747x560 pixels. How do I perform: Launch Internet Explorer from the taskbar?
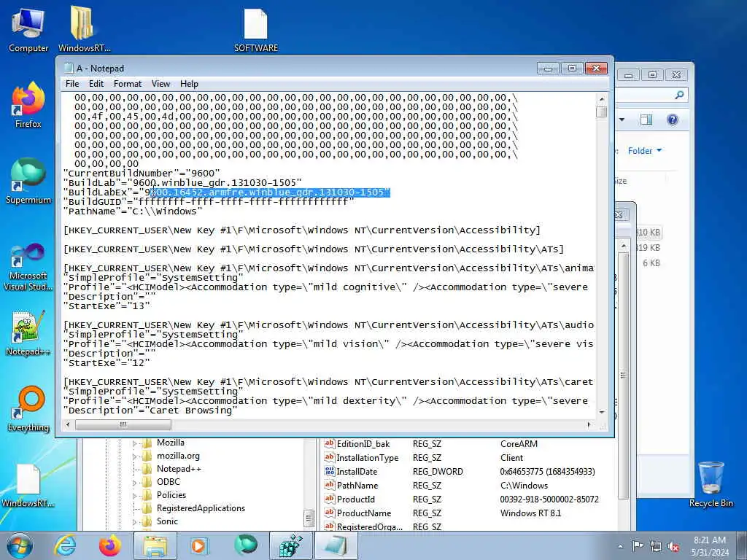(65, 545)
